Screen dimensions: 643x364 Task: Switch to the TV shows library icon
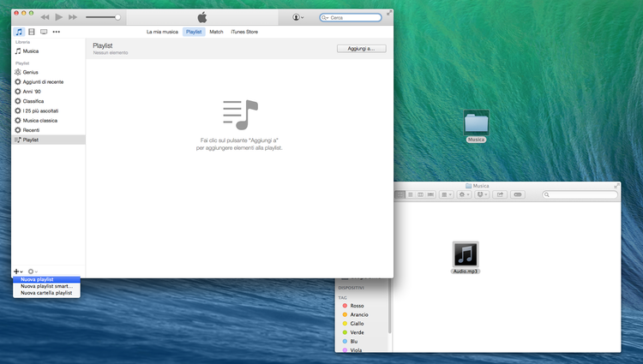coord(44,32)
